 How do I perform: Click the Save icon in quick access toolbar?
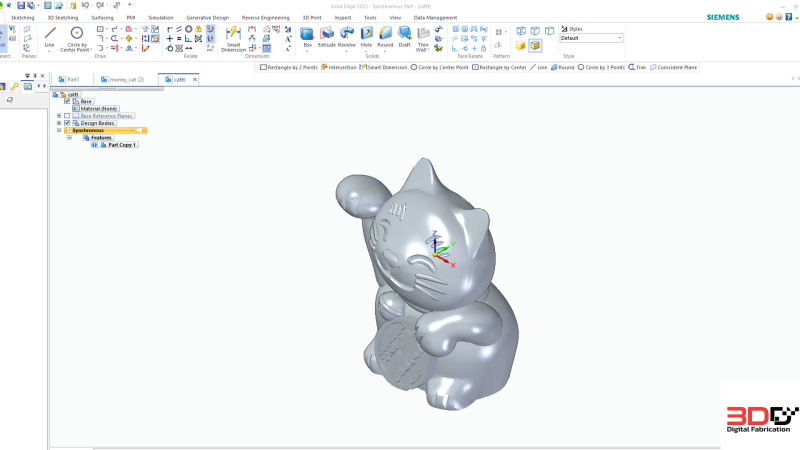(x=21, y=6)
